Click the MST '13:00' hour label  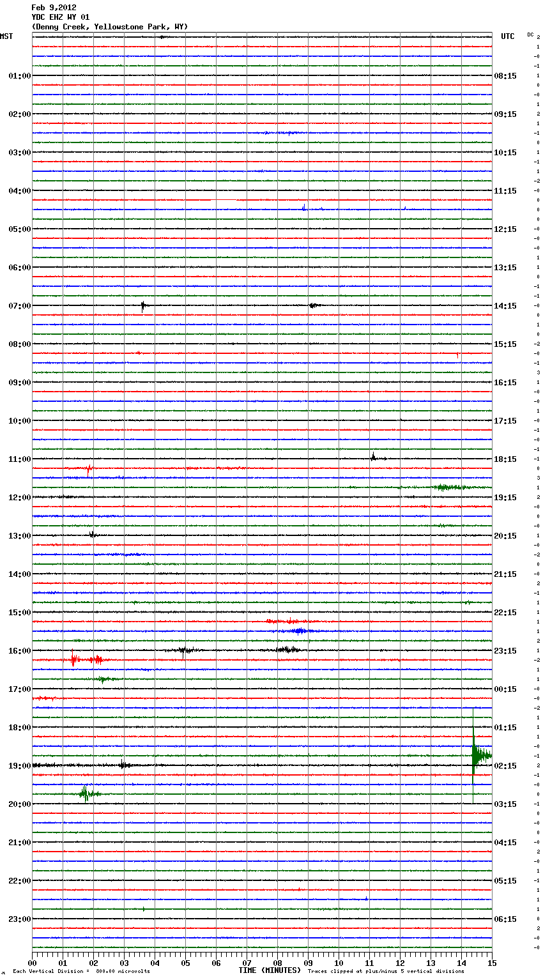tap(19, 536)
